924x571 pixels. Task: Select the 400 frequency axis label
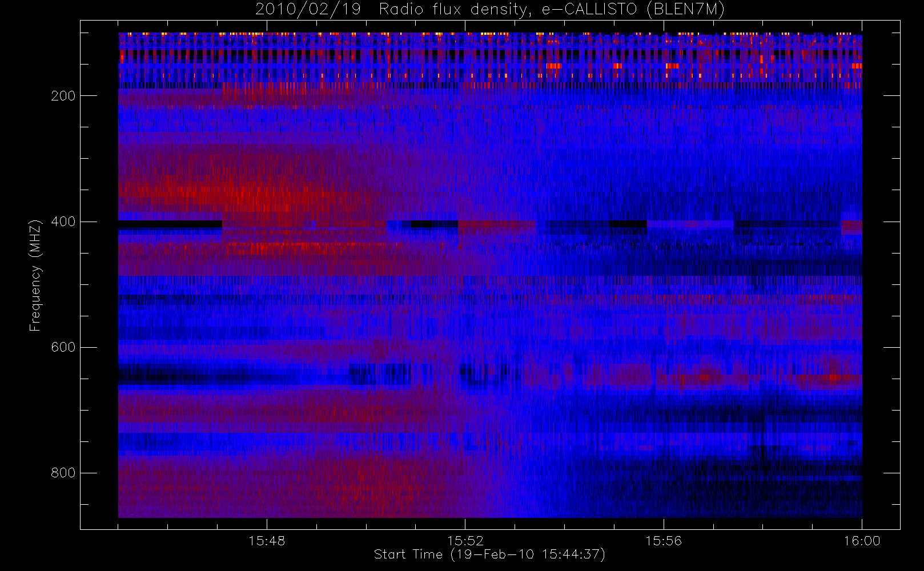[x=63, y=222]
